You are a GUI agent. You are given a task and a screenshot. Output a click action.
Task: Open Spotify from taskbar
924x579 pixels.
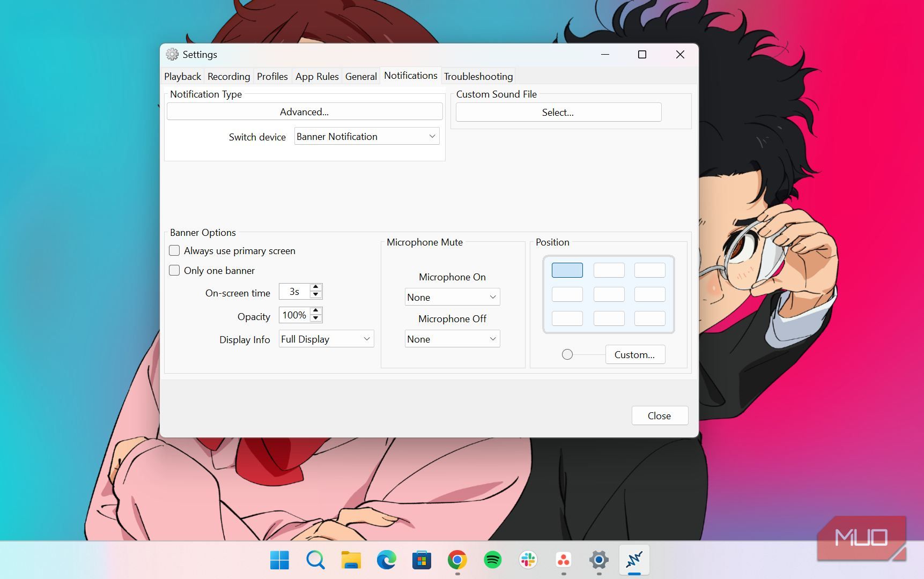point(492,560)
